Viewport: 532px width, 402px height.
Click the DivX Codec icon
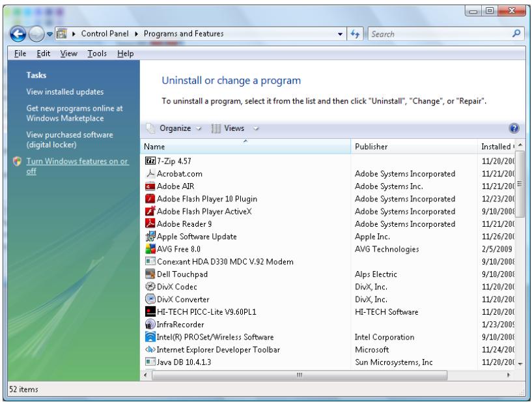[x=150, y=287]
